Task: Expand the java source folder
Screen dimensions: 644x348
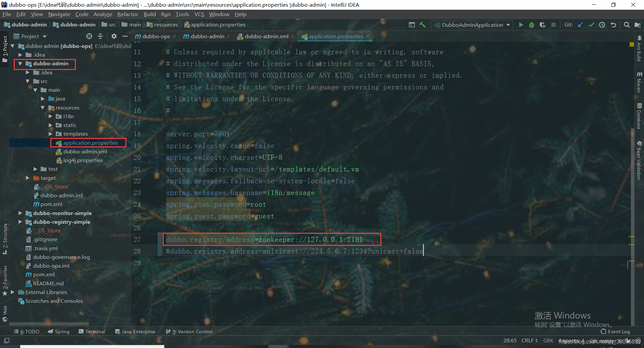Action: coord(43,99)
